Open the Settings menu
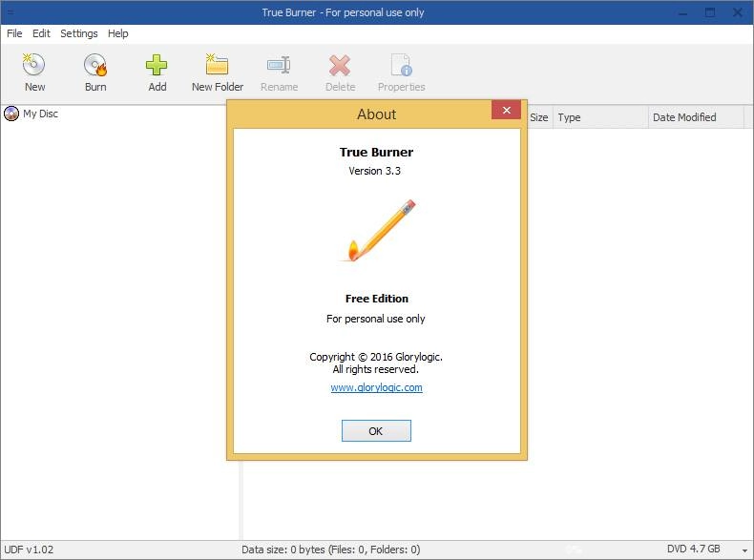 (79, 33)
